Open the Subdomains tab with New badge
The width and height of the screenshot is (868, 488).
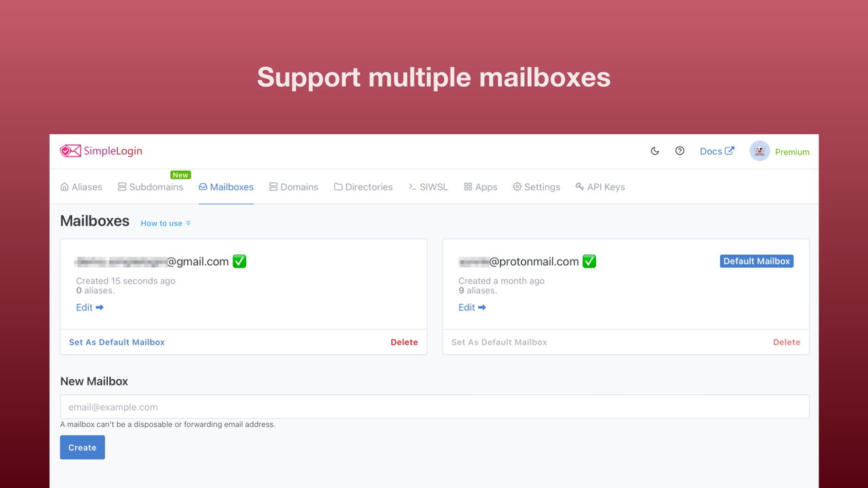(x=151, y=186)
